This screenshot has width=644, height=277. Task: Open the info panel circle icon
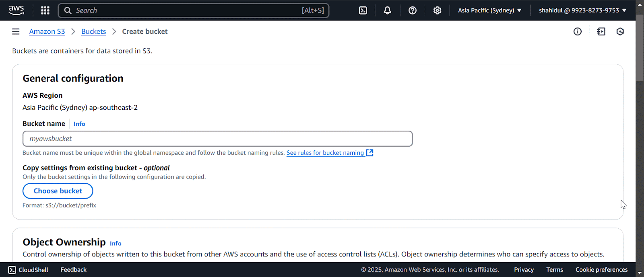[578, 31]
